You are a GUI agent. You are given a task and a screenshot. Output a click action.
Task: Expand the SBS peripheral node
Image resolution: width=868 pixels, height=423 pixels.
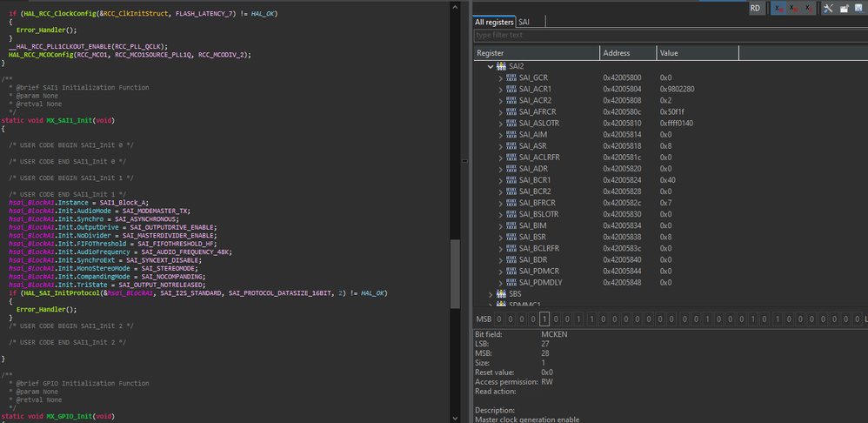[x=491, y=294]
